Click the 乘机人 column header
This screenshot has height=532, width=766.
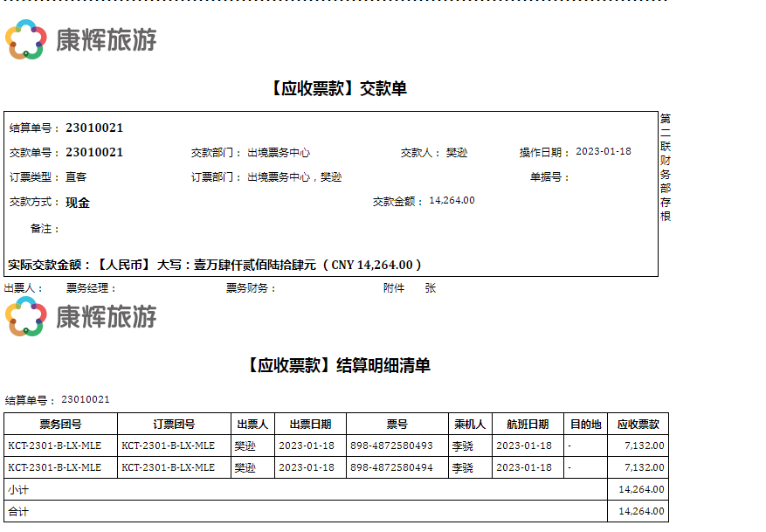click(470, 424)
